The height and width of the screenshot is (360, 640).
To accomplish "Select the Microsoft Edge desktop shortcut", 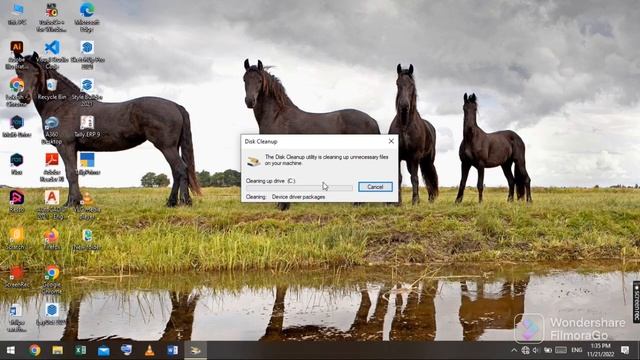I will pyautogui.click(x=87, y=17).
